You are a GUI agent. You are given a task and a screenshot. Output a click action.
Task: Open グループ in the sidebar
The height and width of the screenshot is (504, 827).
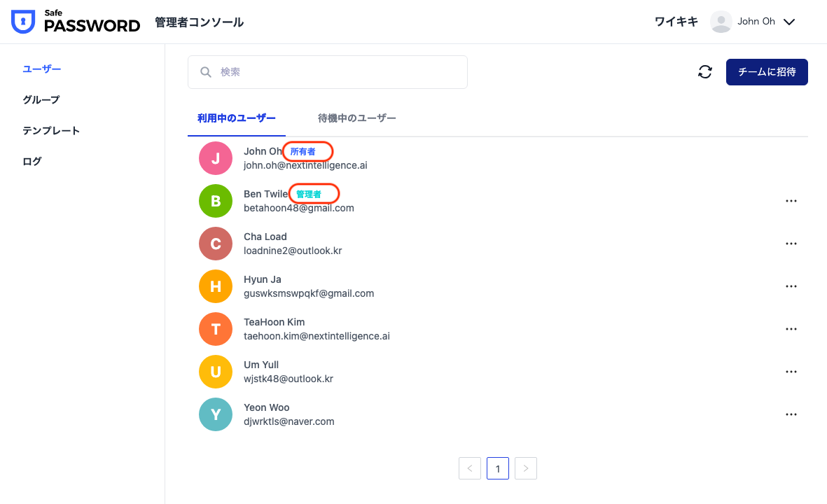pyautogui.click(x=41, y=99)
